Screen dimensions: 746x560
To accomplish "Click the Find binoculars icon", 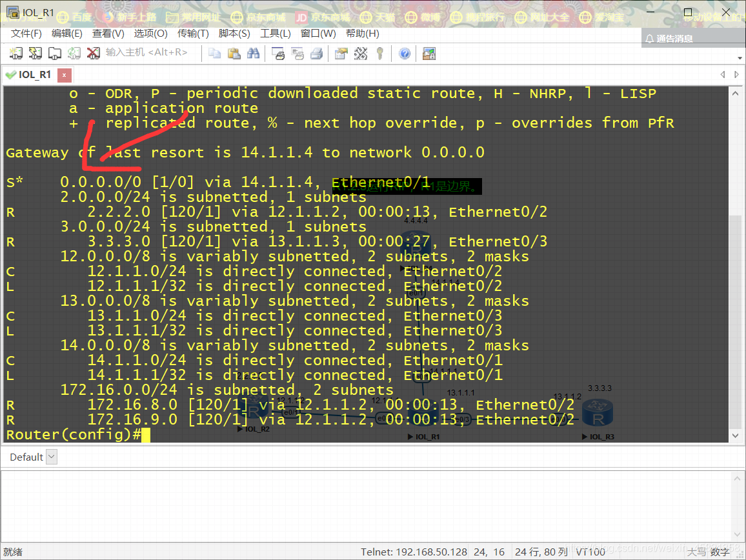I will pyautogui.click(x=253, y=54).
